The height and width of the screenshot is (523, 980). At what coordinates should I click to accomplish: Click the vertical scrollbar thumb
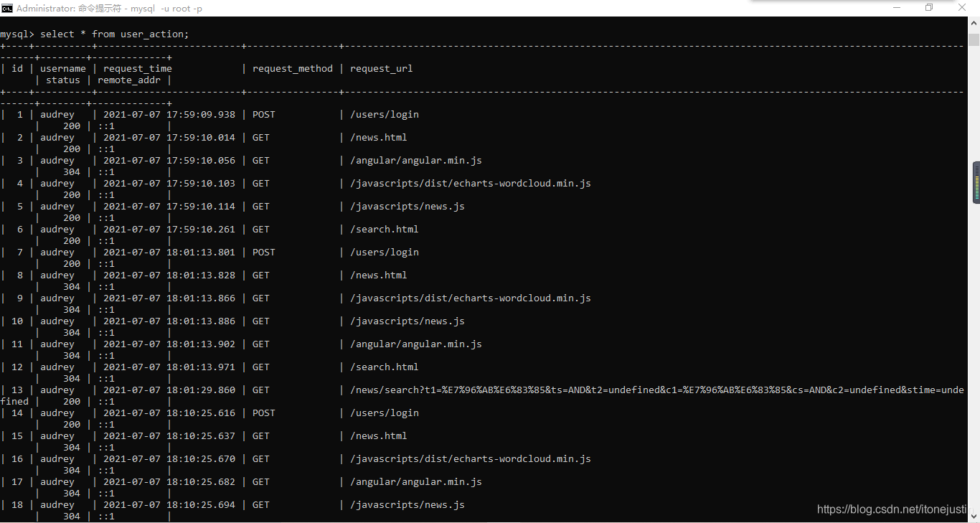tap(974, 39)
